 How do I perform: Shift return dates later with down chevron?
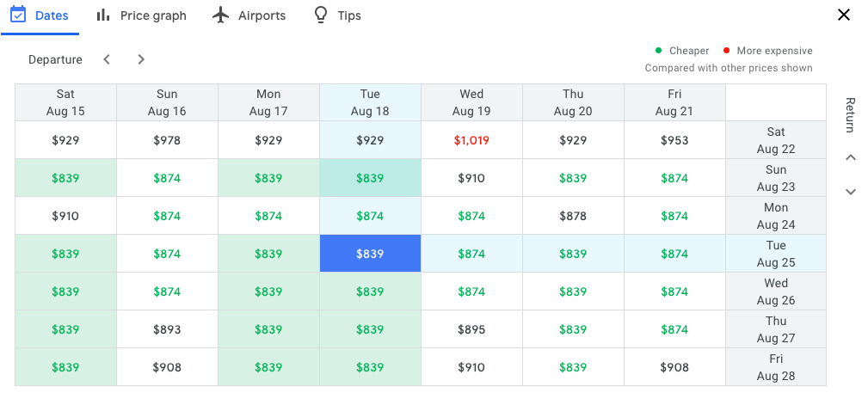click(x=850, y=192)
